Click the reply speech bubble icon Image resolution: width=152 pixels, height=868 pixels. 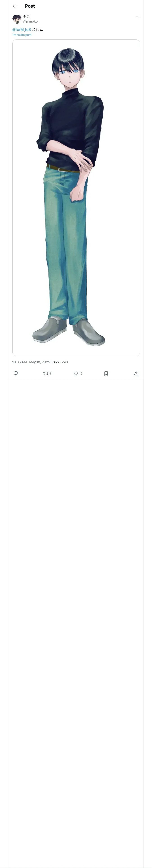click(x=16, y=373)
